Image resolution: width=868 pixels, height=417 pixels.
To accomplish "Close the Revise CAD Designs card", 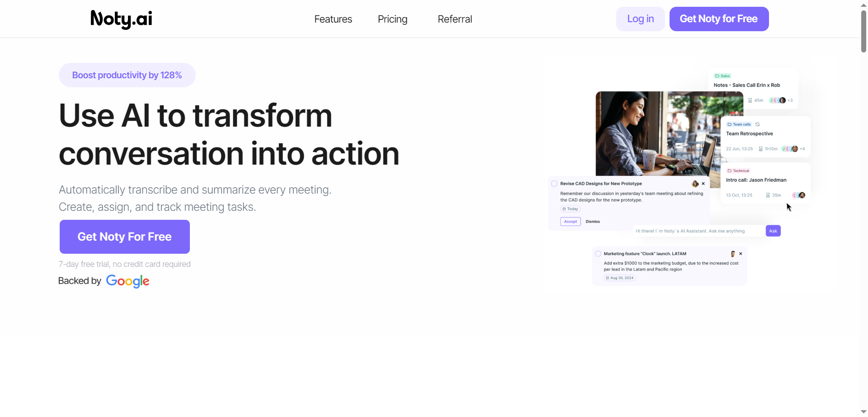I will tap(703, 184).
